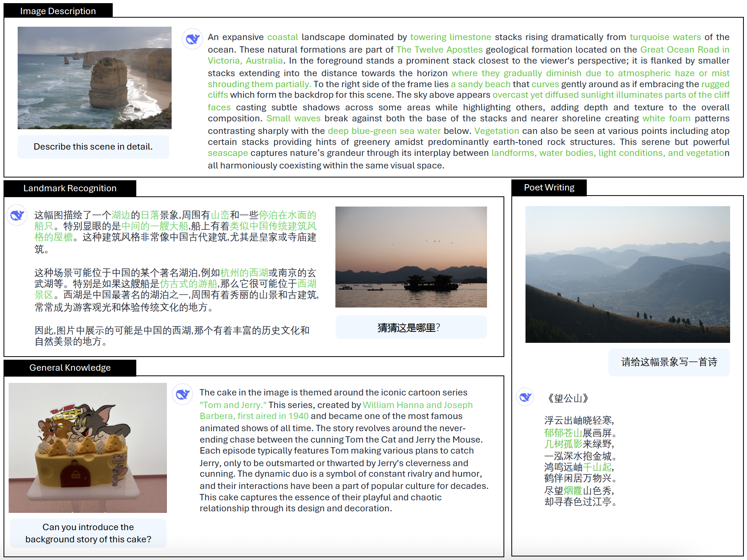The image size is (747, 560).
Task: Select the Image Description header
Action: pos(58,11)
